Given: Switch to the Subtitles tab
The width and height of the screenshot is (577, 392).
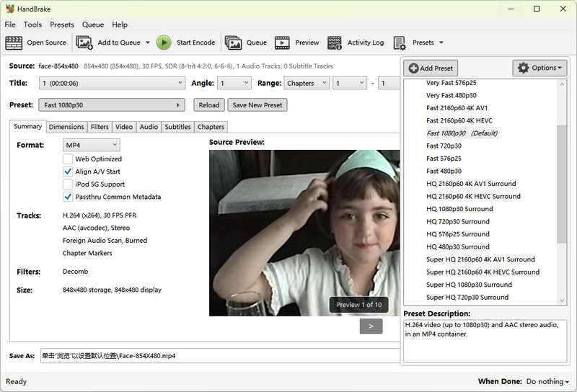Looking at the screenshot, I should pos(177,127).
